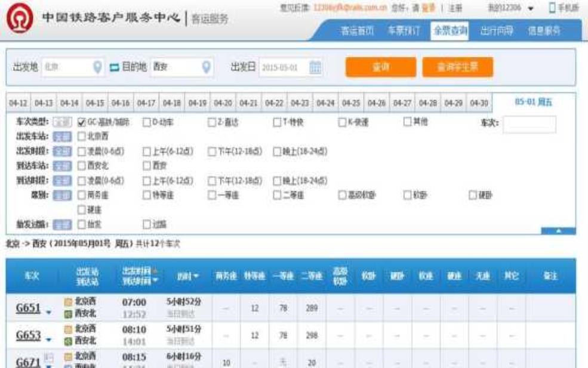588x368 pixels.
Task: Select the 04-30 date tab
Action: point(479,103)
